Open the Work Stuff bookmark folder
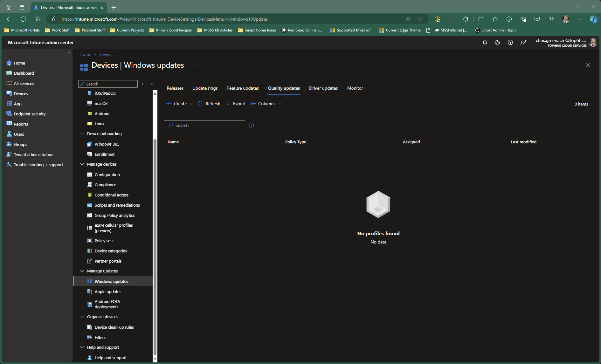Screen dimensions: 601x364 pyautogui.click(x=57, y=30)
